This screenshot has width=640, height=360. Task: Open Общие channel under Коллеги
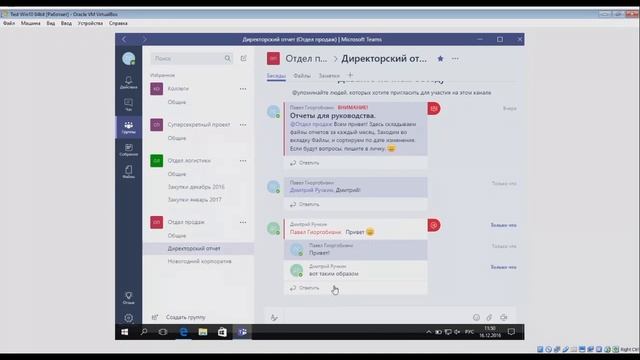pos(177,102)
